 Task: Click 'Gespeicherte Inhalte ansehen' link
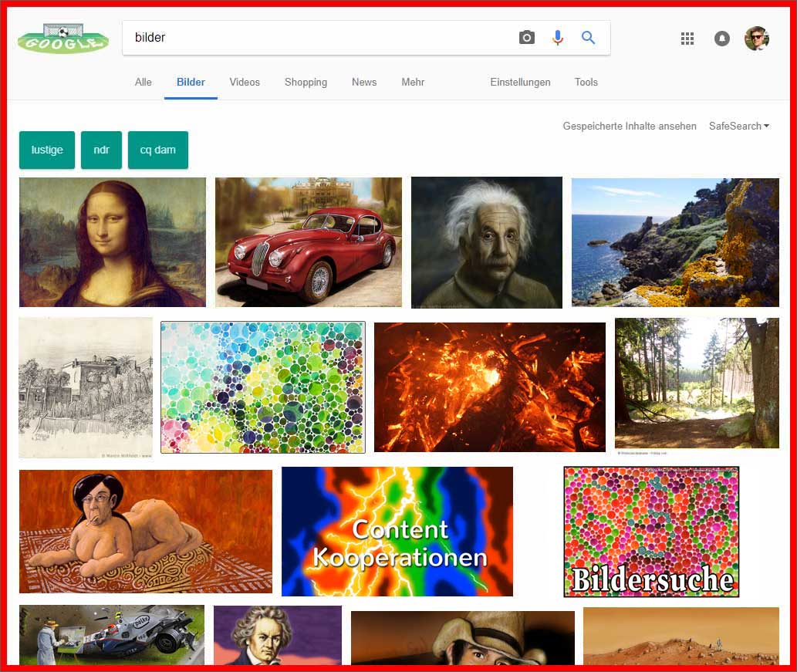coord(630,126)
